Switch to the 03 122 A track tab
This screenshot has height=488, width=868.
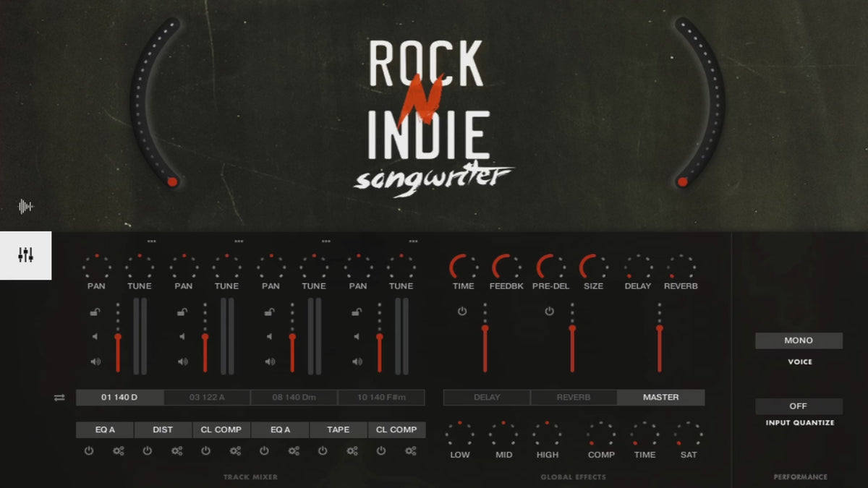[207, 398]
